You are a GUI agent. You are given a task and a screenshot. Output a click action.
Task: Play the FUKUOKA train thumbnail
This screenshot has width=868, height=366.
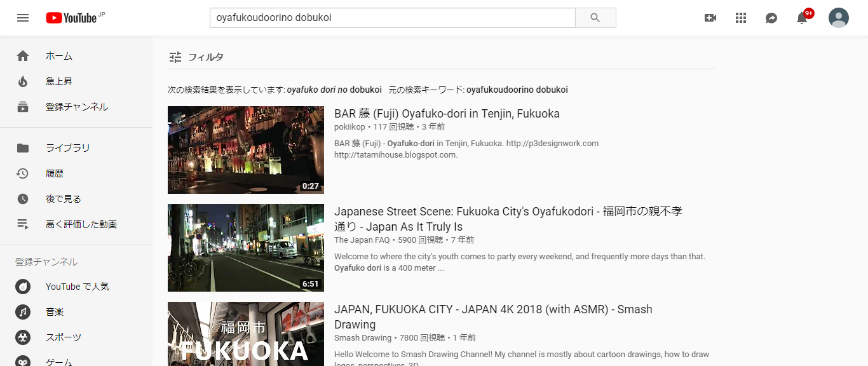[246, 334]
